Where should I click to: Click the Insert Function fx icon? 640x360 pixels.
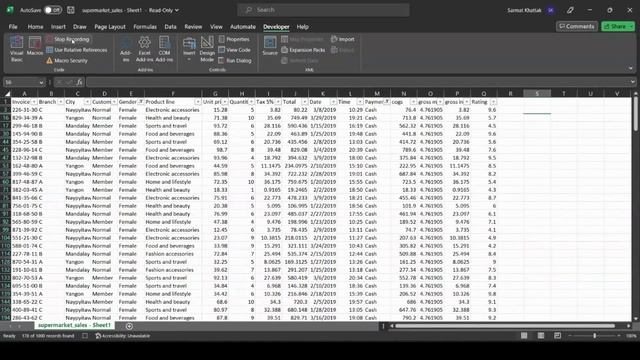tap(80, 82)
